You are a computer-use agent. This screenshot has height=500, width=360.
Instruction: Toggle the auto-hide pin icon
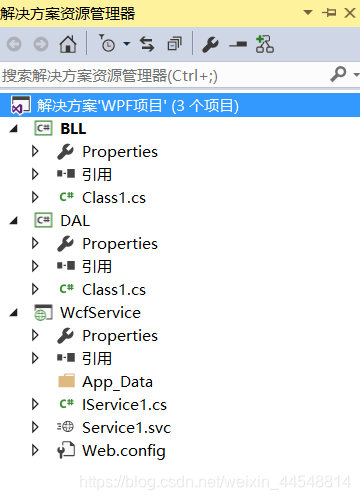(329, 13)
